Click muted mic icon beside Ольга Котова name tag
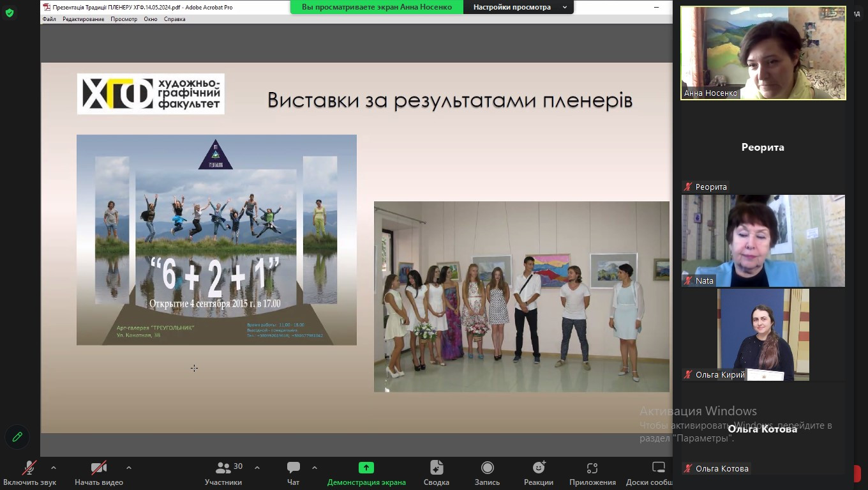868x490 pixels. click(688, 468)
